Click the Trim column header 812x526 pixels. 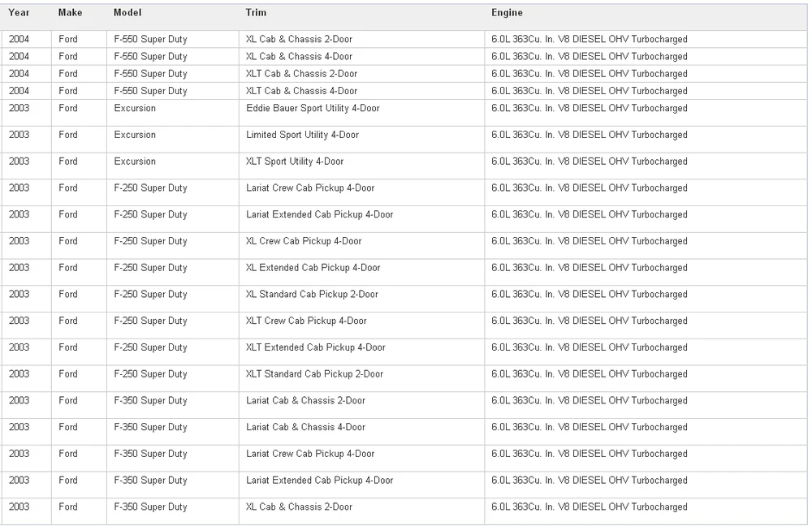click(256, 12)
